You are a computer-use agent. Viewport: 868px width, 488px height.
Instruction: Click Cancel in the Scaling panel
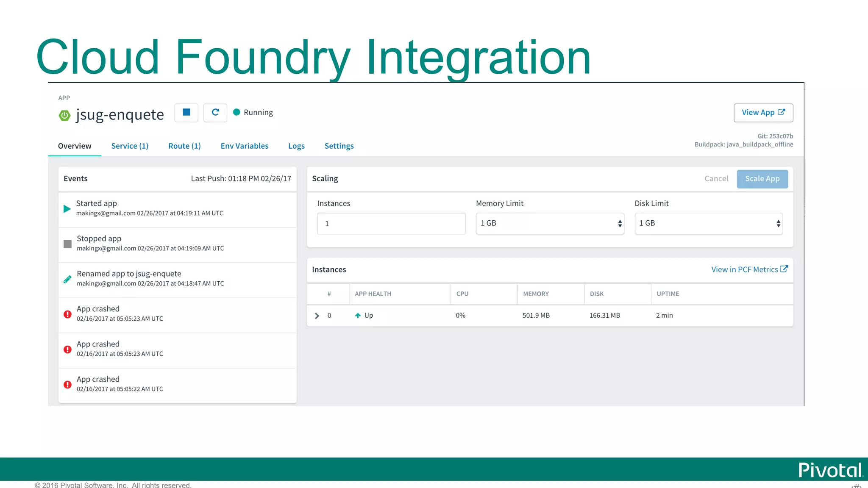(716, 179)
